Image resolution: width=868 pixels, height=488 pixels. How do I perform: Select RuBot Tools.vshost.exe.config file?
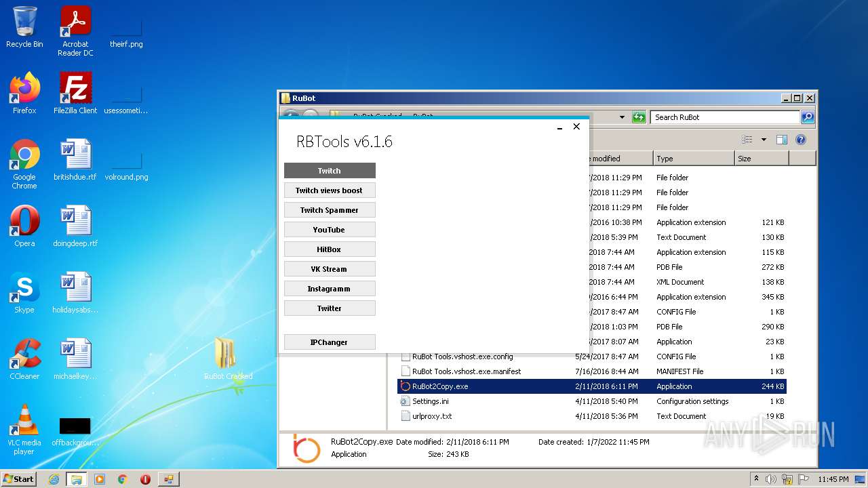[x=591, y=357]
